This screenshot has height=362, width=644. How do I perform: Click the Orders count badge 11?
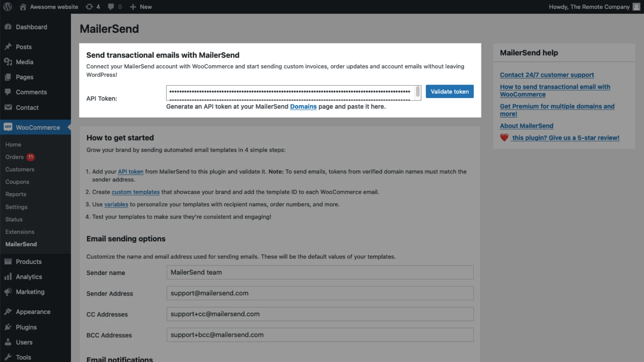[x=31, y=157]
